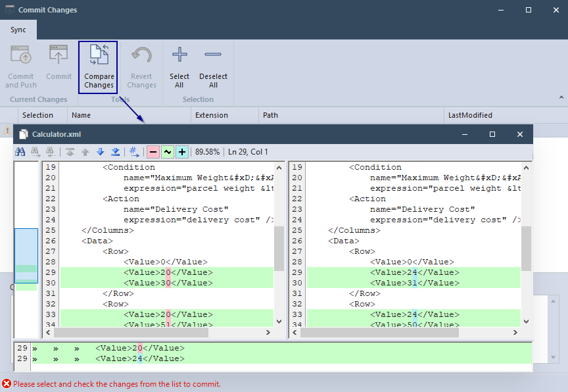This screenshot has height=392, width=568.
Task: Click bottom detail line Value 24
Action: (x=140, y=358)
